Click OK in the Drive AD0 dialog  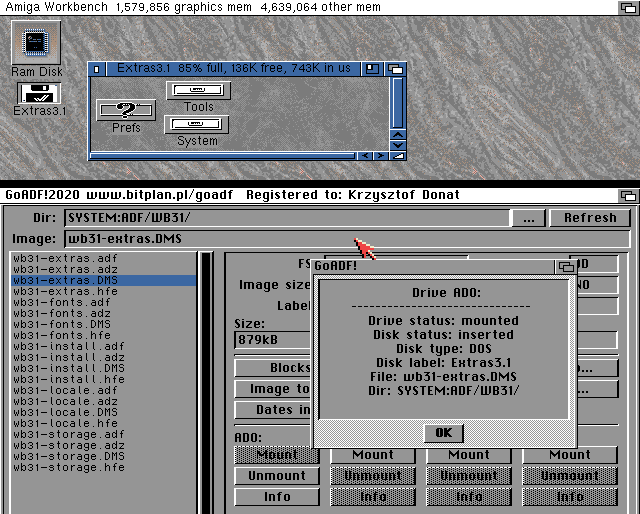[x=444, y=433]
